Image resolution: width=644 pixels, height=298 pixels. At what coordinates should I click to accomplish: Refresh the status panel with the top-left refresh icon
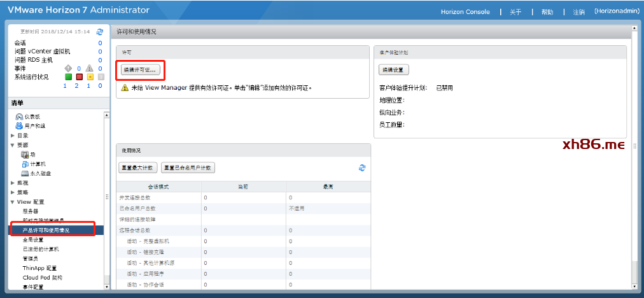coord(99,31)
